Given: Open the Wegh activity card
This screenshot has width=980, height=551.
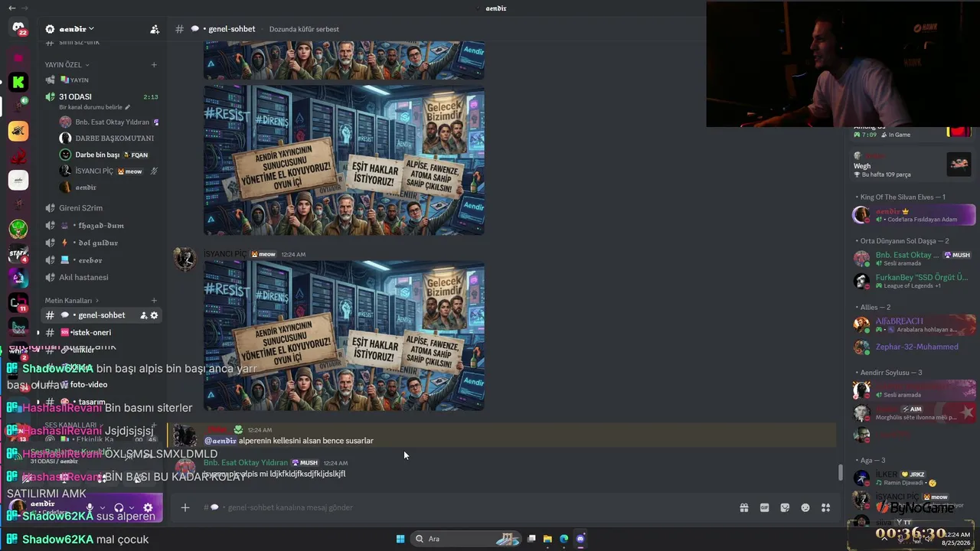Looking at the screenshot, I should [x=913, y=165].
